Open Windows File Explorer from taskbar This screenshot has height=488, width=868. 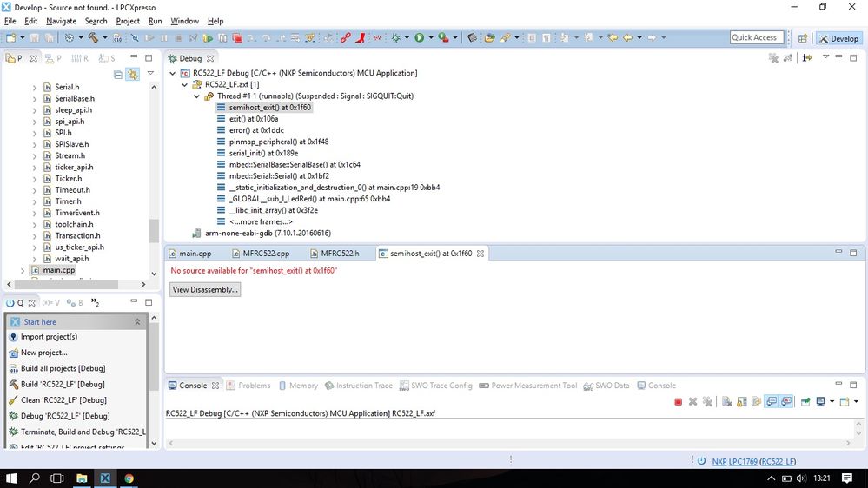pos(82,478)
